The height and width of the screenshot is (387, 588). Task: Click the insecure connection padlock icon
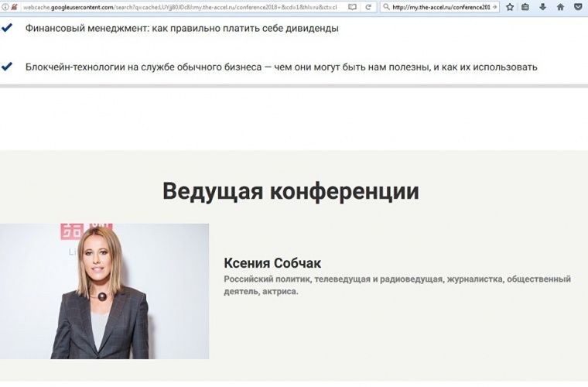pyautogui.click(x=14, y=7)
